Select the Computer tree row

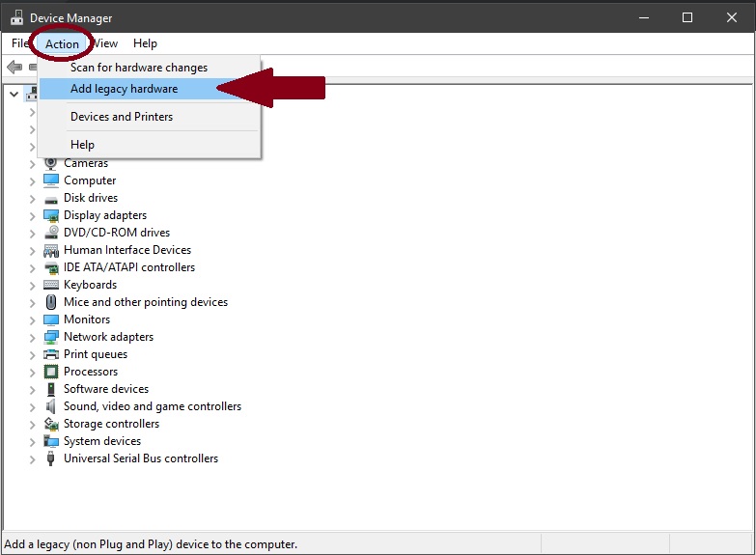point(90,180)
